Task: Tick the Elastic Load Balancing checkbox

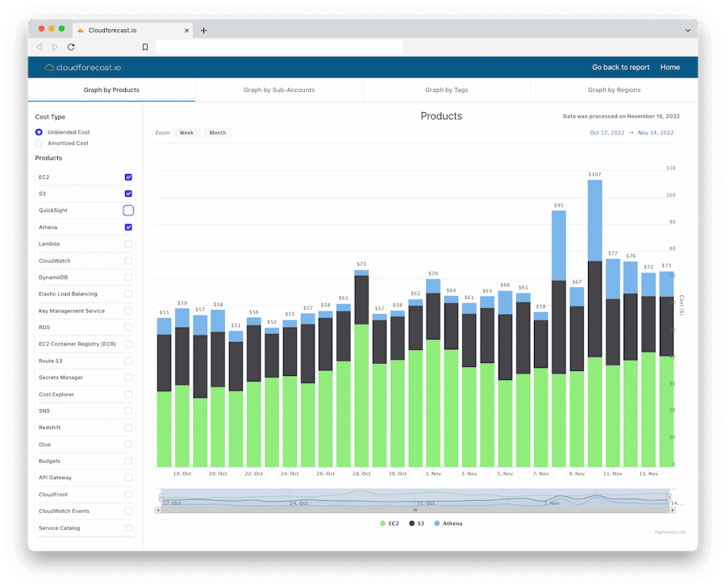Action: [x=128, y=294]
